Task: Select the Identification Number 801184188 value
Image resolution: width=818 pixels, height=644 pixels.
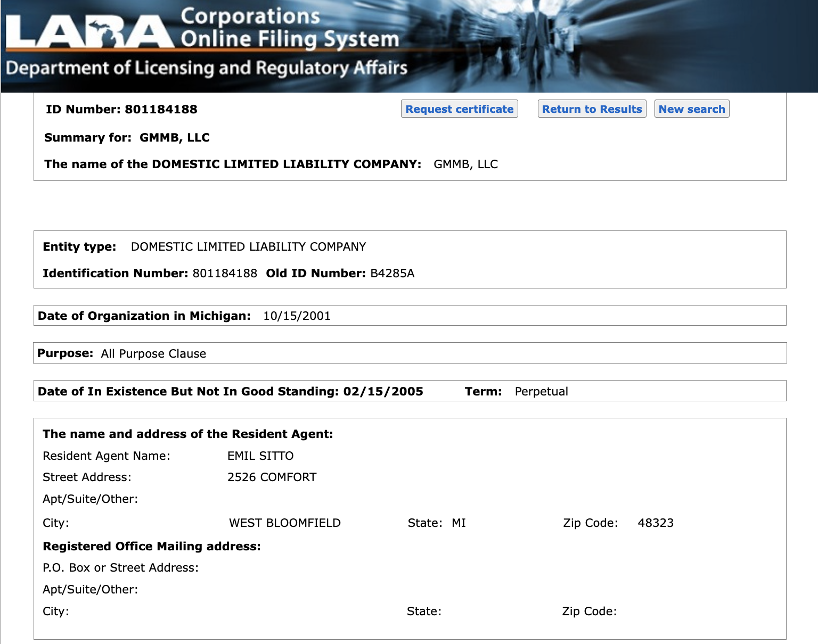Action: [x=225, y=274]
